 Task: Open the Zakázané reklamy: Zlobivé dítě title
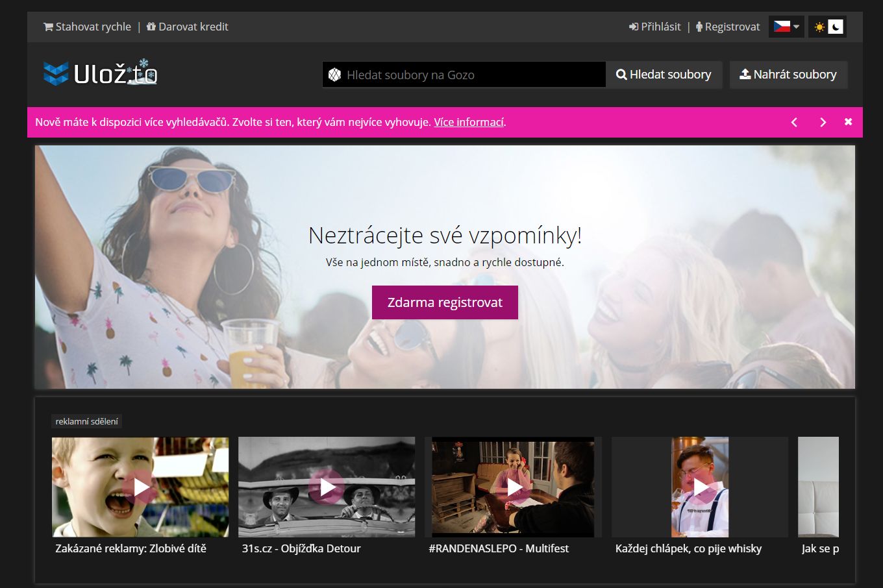pyautogui.click(x=131, y=548)
